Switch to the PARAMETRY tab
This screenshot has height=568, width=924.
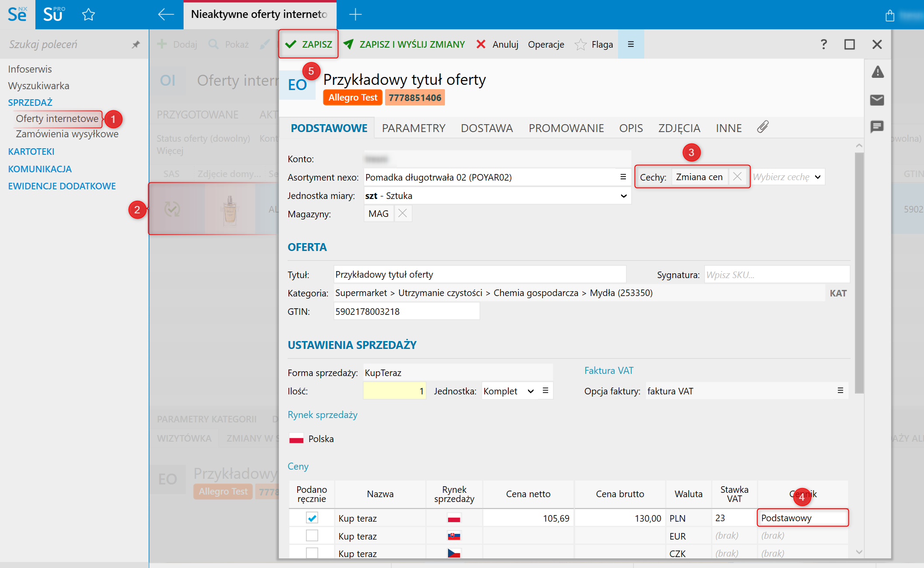[413, 128]
